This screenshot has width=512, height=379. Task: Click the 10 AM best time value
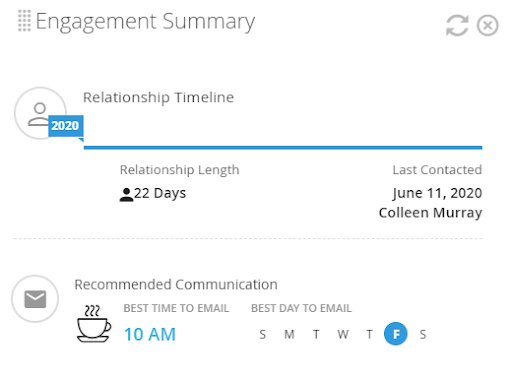pos(150,334)
